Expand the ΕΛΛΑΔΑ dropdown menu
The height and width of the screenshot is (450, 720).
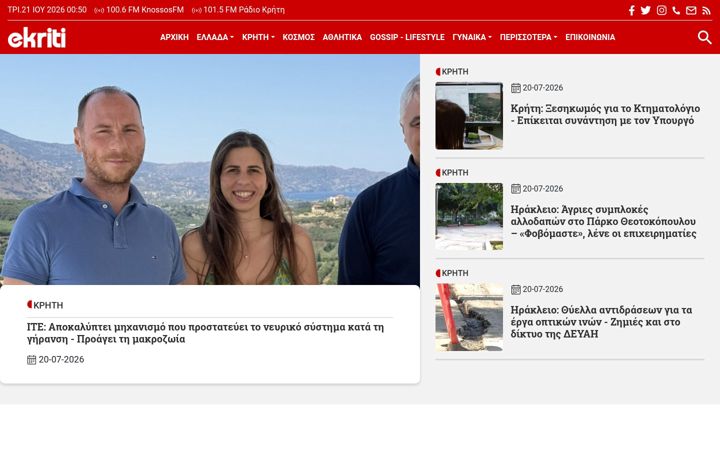[215, 37]
